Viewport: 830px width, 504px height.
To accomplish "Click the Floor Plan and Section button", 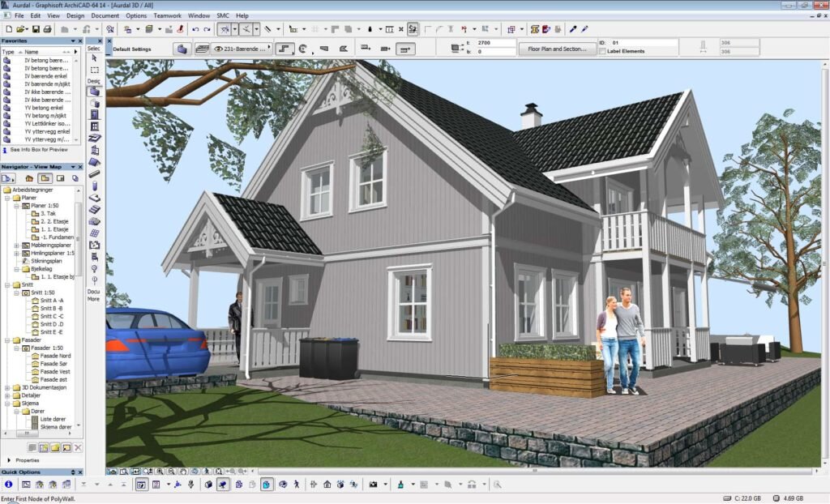I will [x=558, y=47].
